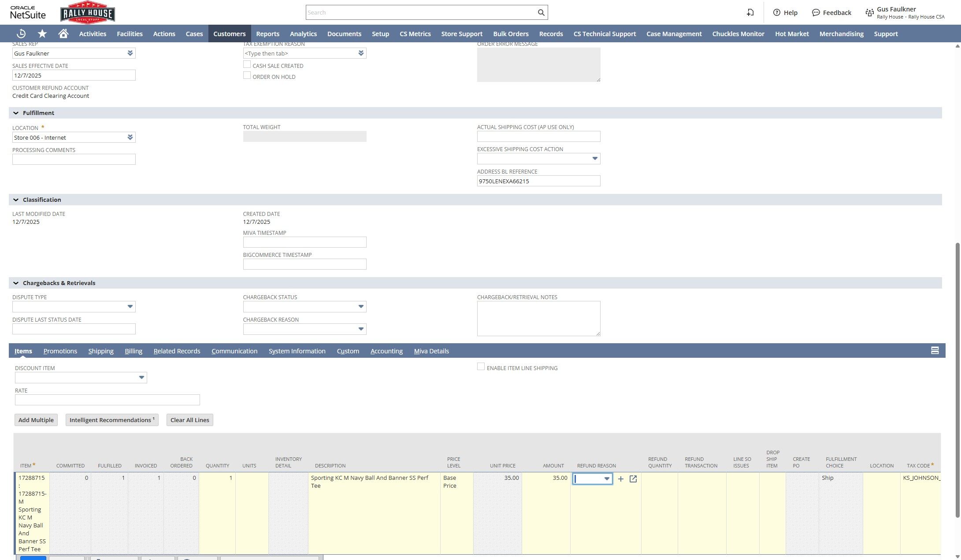This screenshot has height=560, width=961.
Task: Click the Miva Timestamp field
Action: [x=304, y=242]
